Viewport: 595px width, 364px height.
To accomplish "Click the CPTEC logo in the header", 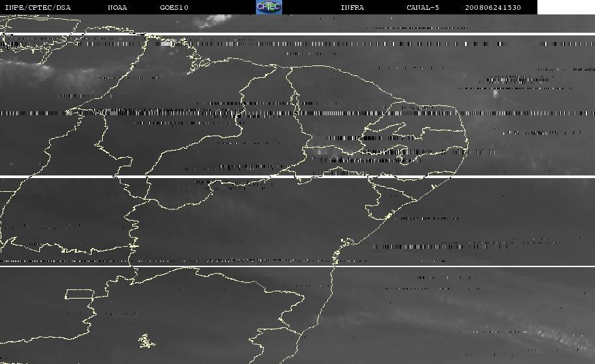I will pos(268,7).
